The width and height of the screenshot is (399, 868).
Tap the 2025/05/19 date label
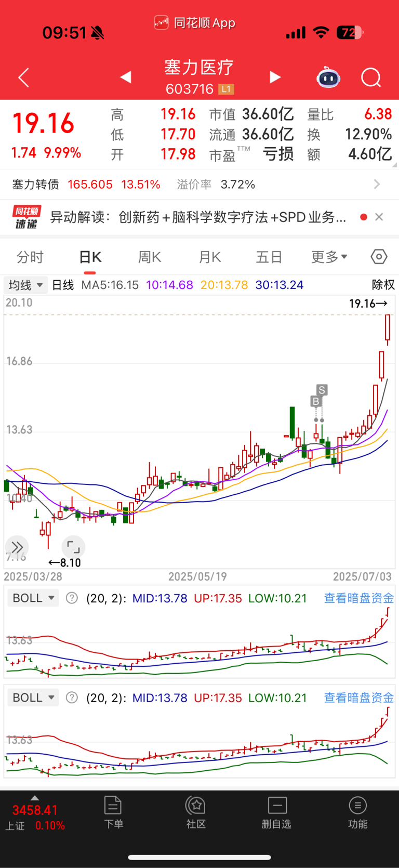(x=197, y=576)
